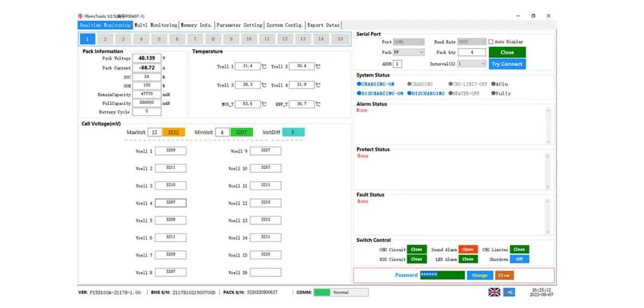Click the DISCHARGING-ON status indicator dot
The image size is (644, 308).
(359, 93)
